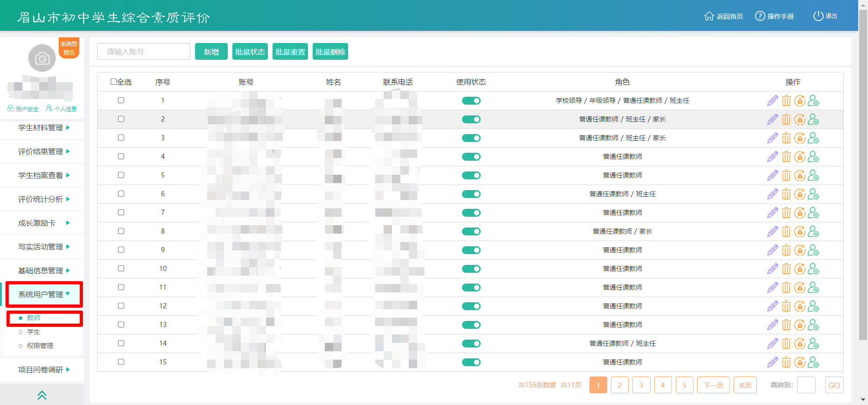Click the camera avatar upload icon
The width and height of the screenshot is (868, 405).
[42, 58]
